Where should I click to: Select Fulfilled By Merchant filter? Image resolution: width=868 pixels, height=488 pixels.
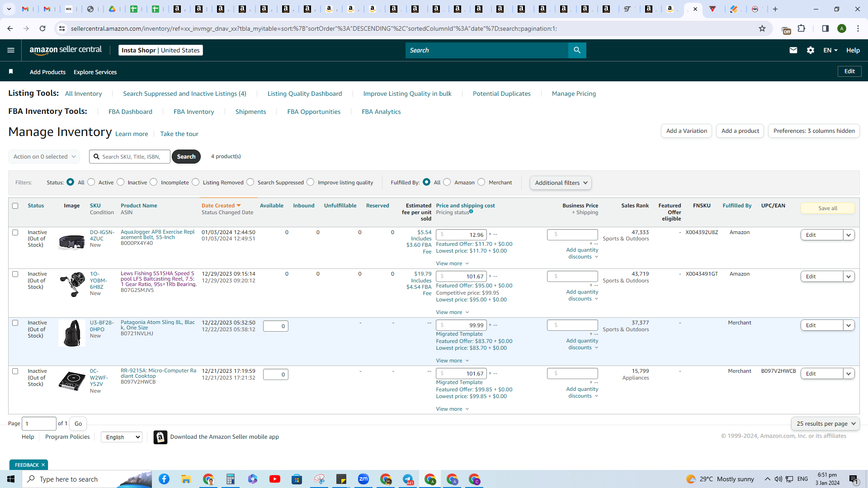[481, 182]
